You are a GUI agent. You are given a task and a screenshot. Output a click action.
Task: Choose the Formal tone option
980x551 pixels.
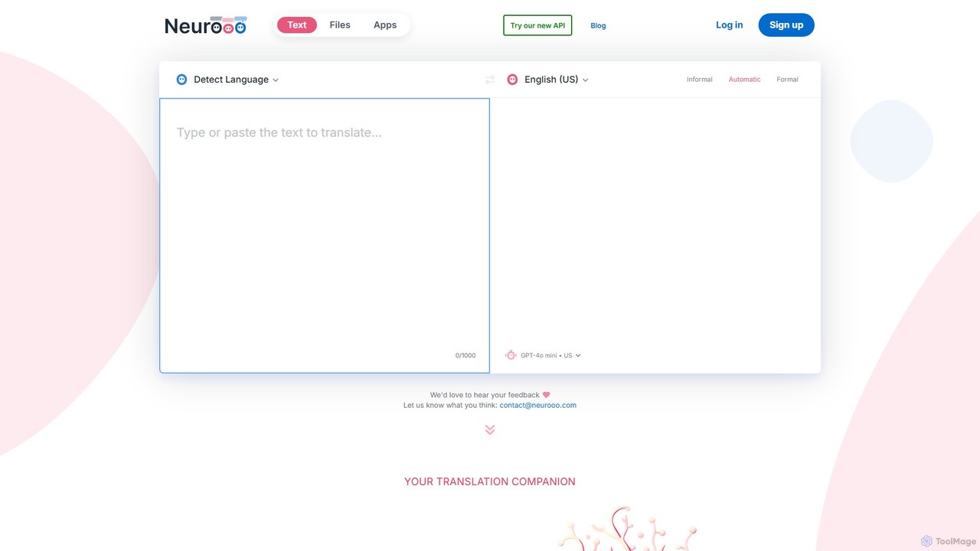(787, 80)
